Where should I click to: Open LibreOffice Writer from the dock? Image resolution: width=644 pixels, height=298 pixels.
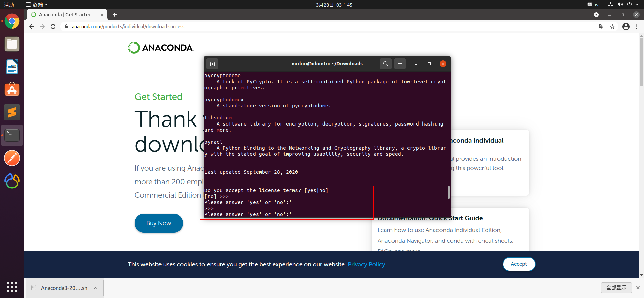tap(12, 67)
